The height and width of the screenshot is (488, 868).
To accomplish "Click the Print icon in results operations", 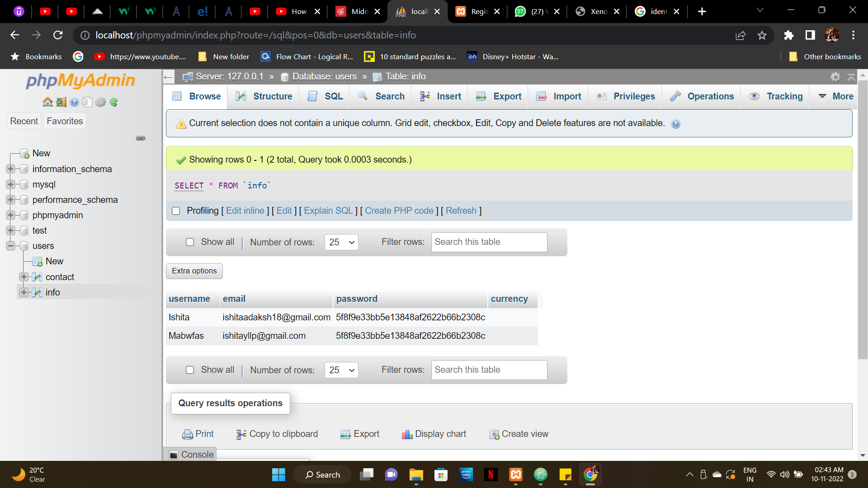I will (x=187, y=434).
